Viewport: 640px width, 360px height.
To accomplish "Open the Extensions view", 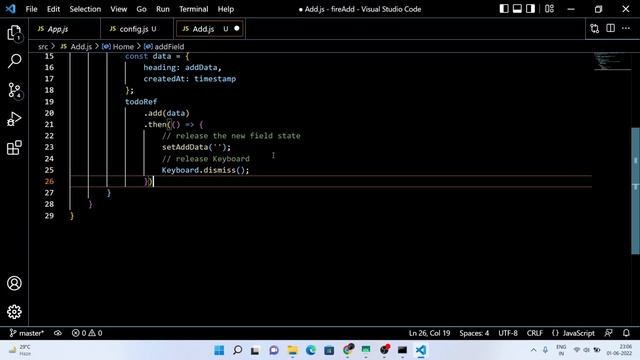I will tap(14, 148).
